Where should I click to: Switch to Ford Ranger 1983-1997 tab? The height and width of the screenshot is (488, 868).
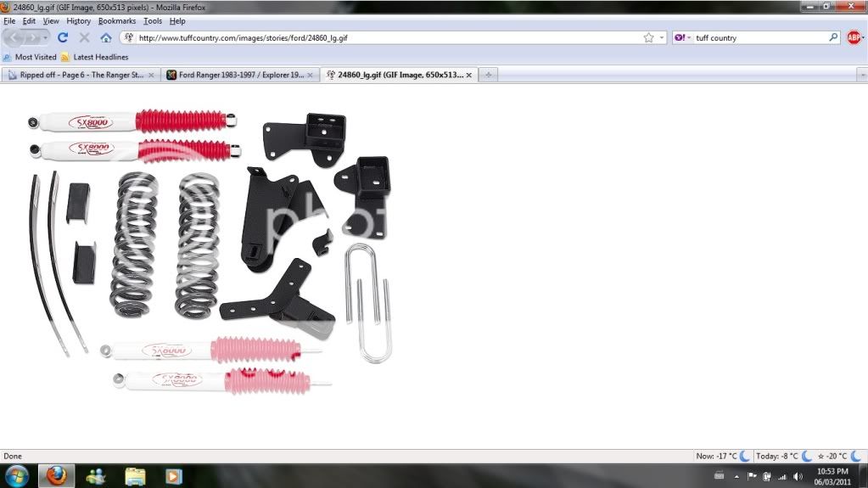tap(239, 75)
